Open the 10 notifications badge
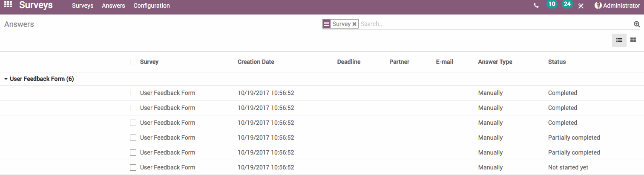 coord(552,4)
